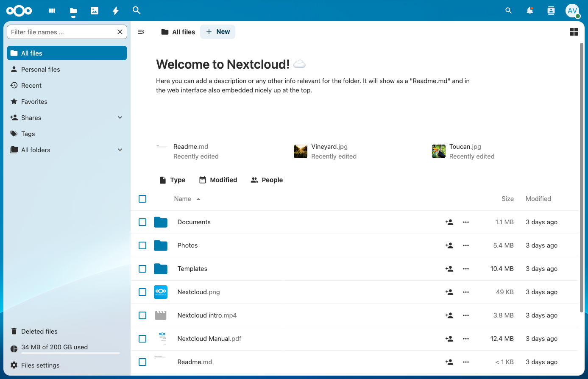Sort file list by Name column
Screen dimensions: 588x379
coord(187,199)
